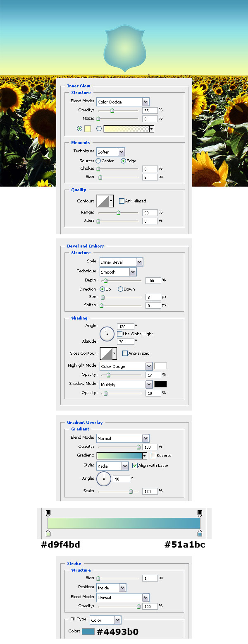Uncheck the Align with Layer checkbox
This screenshot has width=248, height=644.
pos(135,466)
